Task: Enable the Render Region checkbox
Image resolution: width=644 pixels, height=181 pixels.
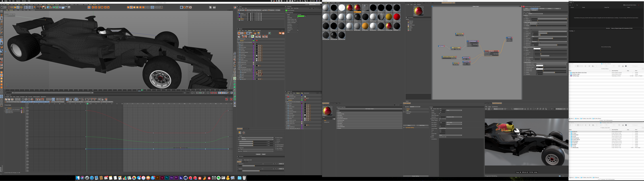Action: point(440,120)
